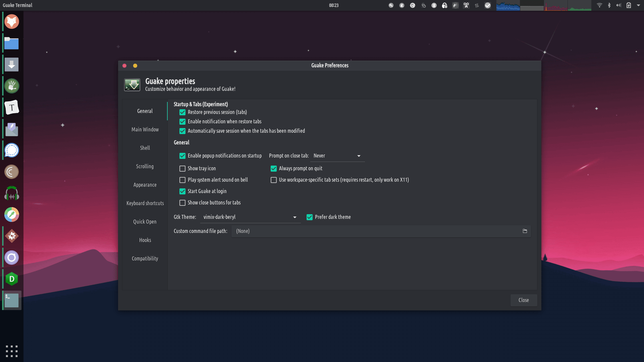Open the blue Files folder in dock

click(12, 43)
